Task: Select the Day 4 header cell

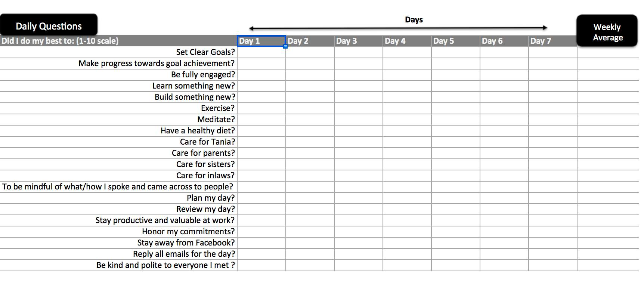Action: (407, 41)
